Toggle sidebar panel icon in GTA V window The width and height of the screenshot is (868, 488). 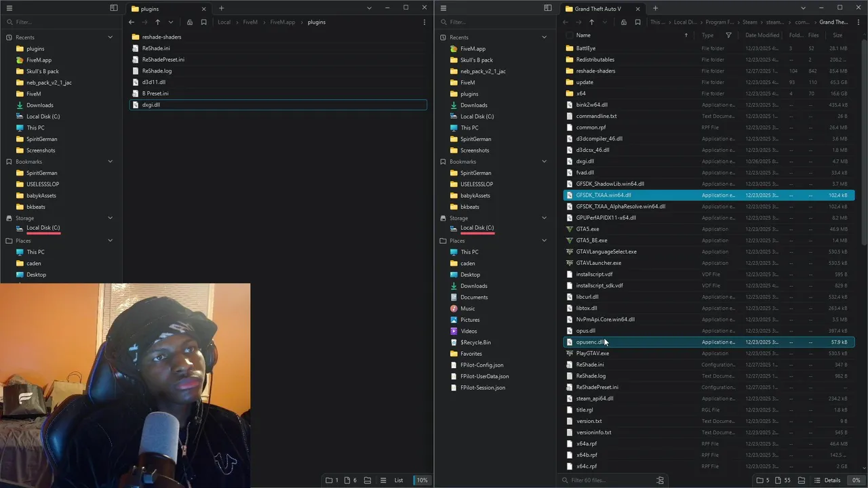point(547,8)
